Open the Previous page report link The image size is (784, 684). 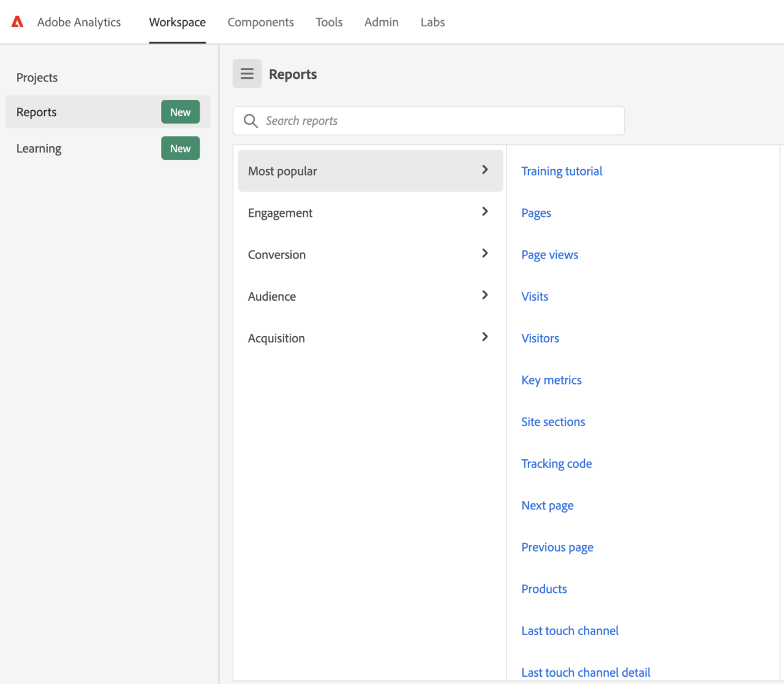click(557, 547)
